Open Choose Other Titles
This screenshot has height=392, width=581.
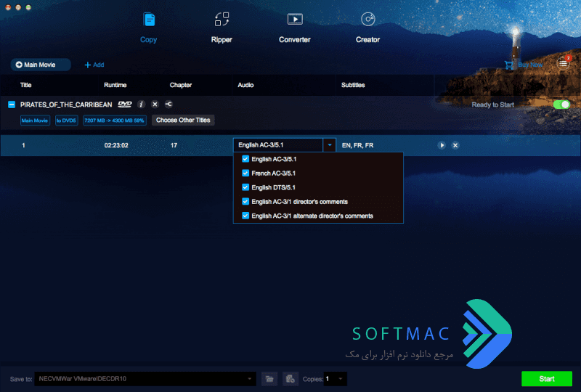point(183,120)
